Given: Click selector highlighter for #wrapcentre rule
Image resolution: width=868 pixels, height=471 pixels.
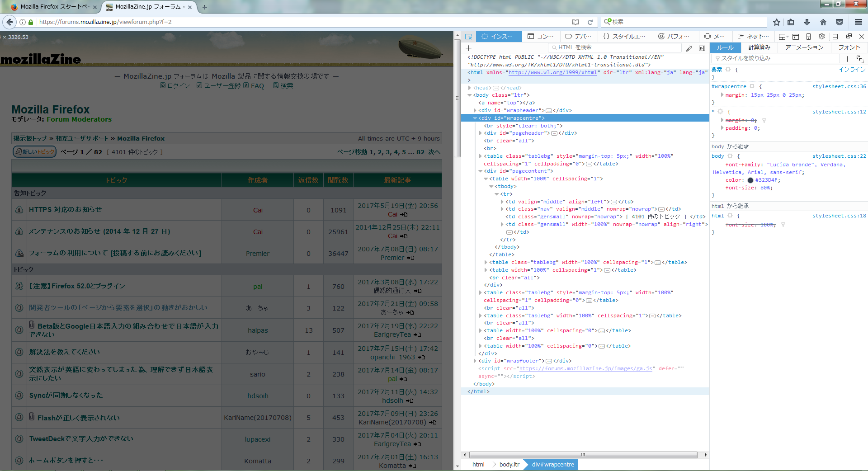Looking at the screenshot, I should [752, 86].
